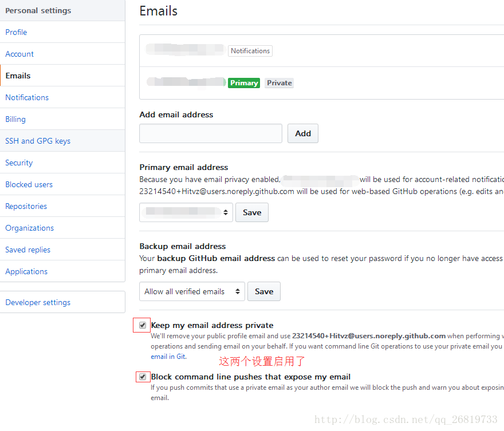The width and height of the screenshot is (504, 431).
Task: Click Keep my email address private label
Action: 212,325
